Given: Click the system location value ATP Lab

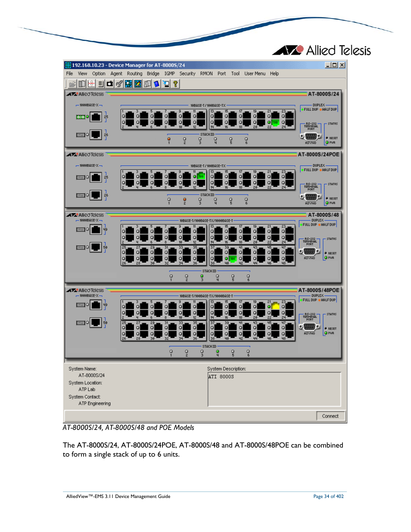Looking at the screenshot, I should click(x=87, y=389).
